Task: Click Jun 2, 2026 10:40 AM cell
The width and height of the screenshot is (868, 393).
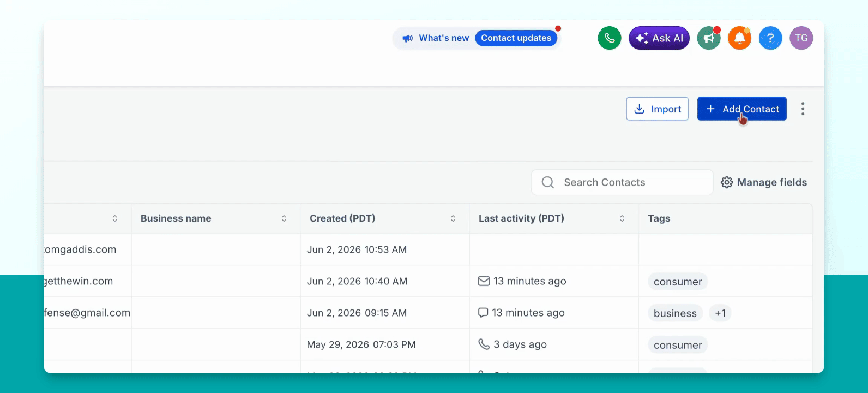Action: point(385,281)
